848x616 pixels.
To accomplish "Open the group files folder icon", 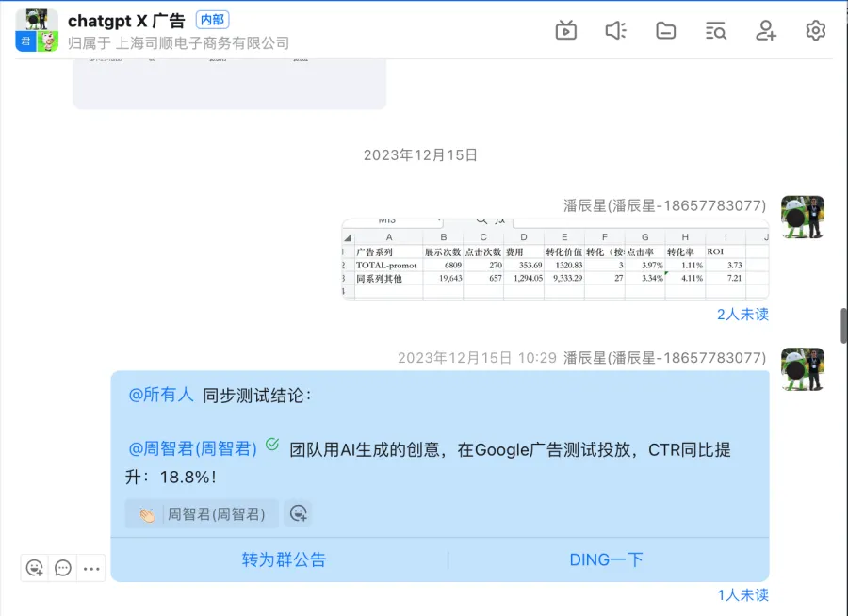I will pyautogui.click(x=665, y=30).
